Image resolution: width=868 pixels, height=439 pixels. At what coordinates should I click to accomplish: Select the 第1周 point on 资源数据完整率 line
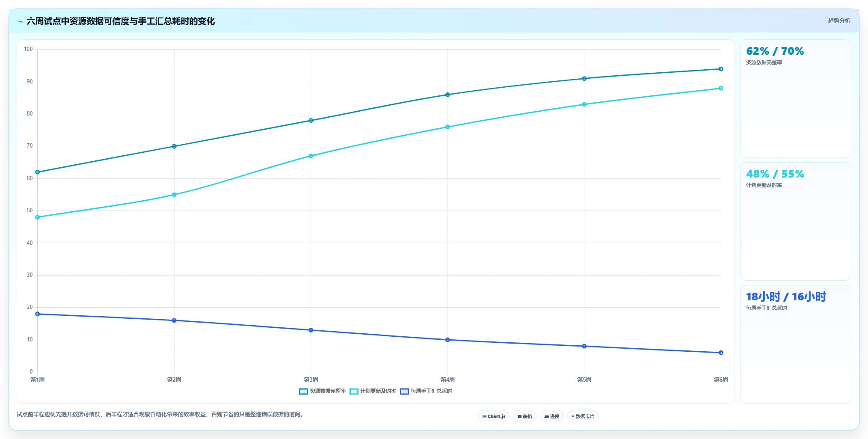38,172
